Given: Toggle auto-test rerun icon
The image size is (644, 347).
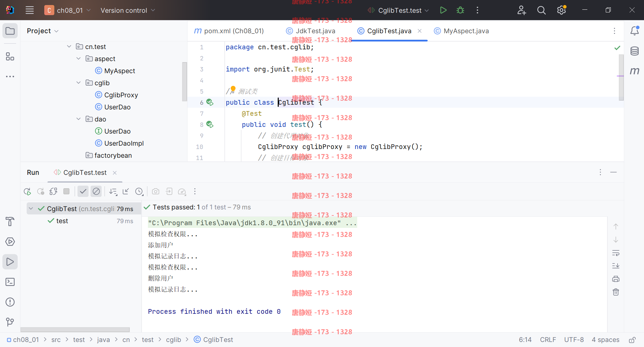Looking at the screenshot, I should pyautogui.click(x=53, y=192).
